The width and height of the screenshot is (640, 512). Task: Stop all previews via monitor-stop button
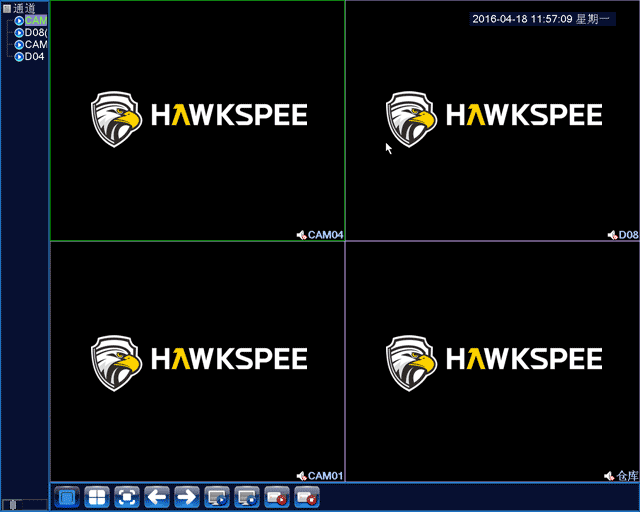coord(247,497)
